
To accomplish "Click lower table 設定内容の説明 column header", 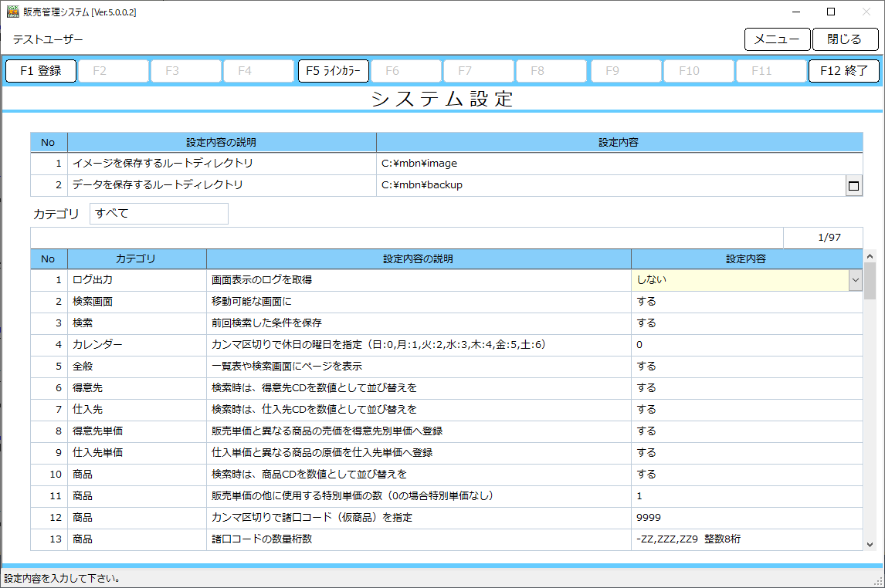I will (x=419, y=259).
